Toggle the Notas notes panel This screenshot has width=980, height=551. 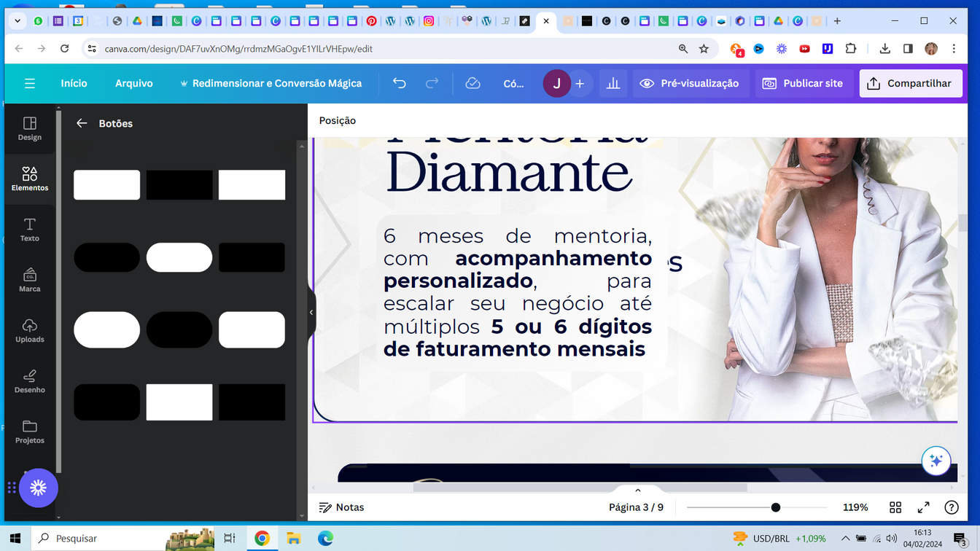point(341,507)
